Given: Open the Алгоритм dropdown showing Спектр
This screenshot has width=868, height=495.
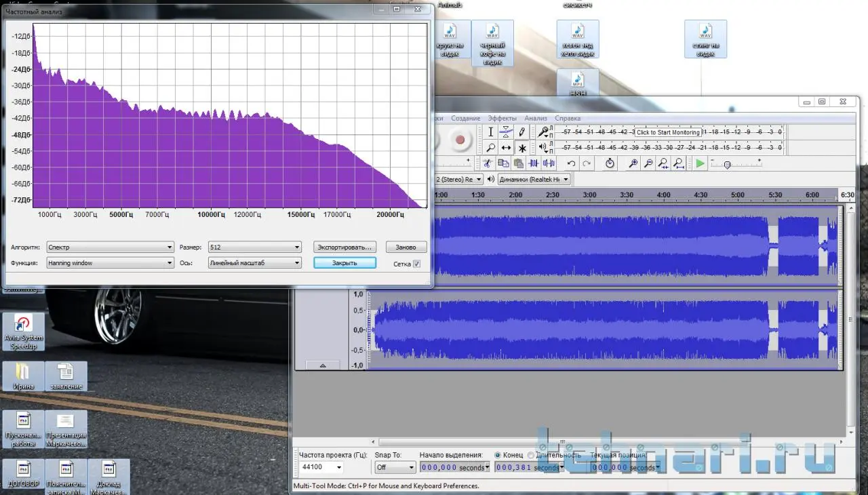Looking at the screenshot, I should point(111,248).
